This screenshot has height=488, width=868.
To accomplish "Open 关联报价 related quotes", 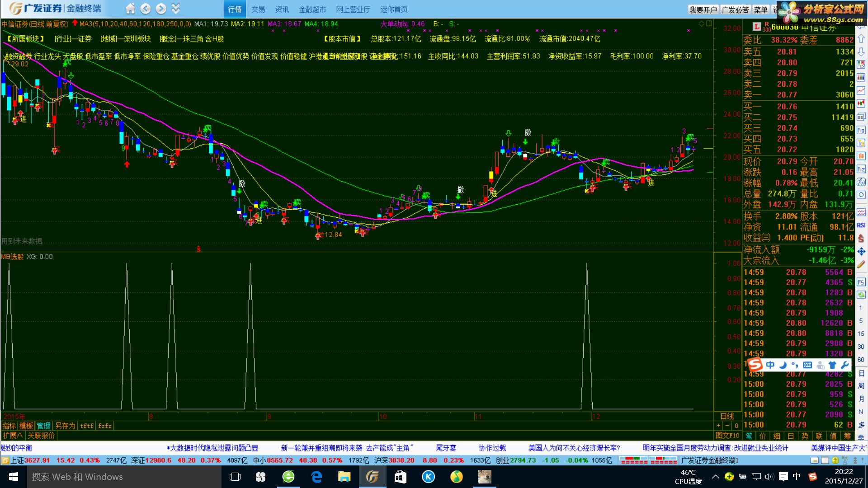I will (x=41, y=436).
